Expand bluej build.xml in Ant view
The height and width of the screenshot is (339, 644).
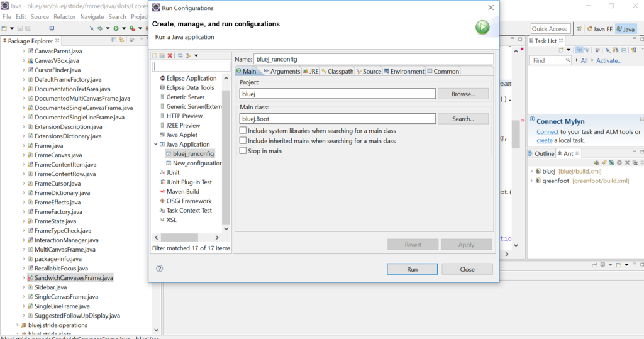531,171
